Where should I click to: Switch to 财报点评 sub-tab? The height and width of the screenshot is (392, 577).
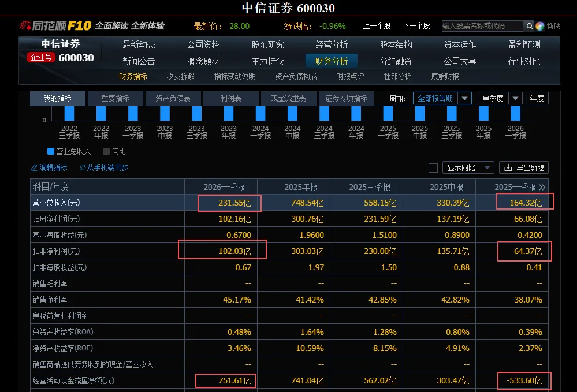pos(350,76)
